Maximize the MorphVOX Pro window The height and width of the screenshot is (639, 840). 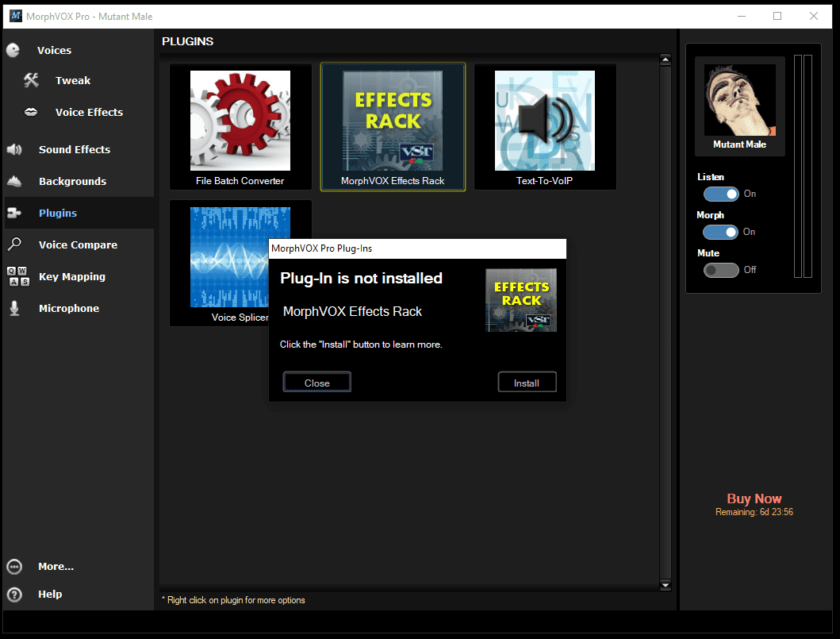click(x=777, y=16)
